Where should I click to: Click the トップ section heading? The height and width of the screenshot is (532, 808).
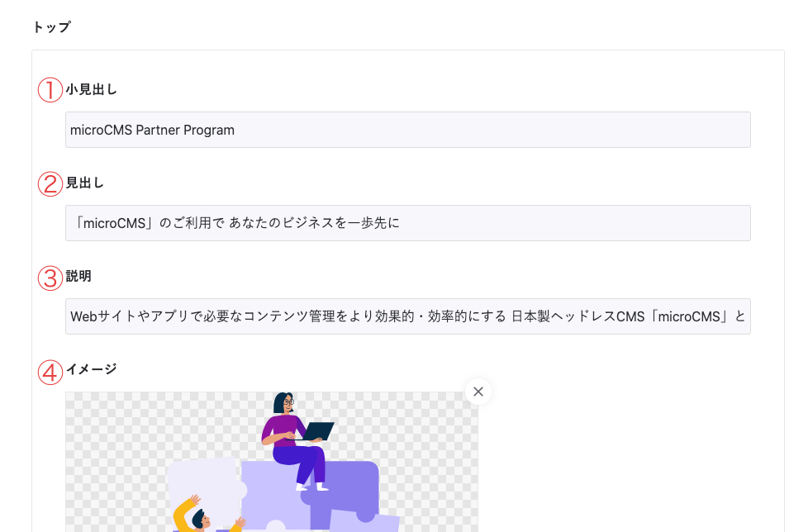pyautogui.click(x=51, y=27)
